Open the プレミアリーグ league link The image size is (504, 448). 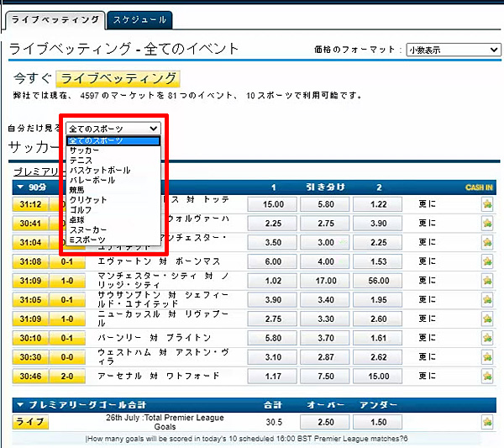pyautogui.click(x=37, y=171)
